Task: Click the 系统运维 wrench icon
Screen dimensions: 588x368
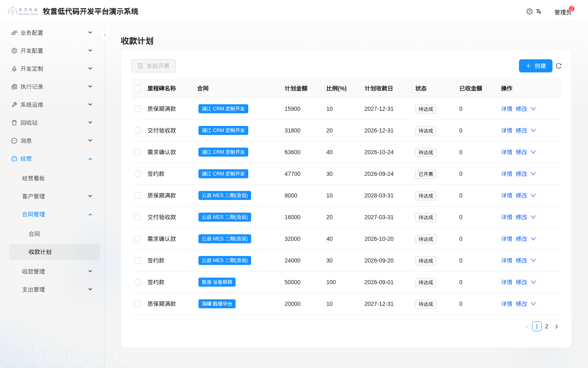Action: (14, 105)
